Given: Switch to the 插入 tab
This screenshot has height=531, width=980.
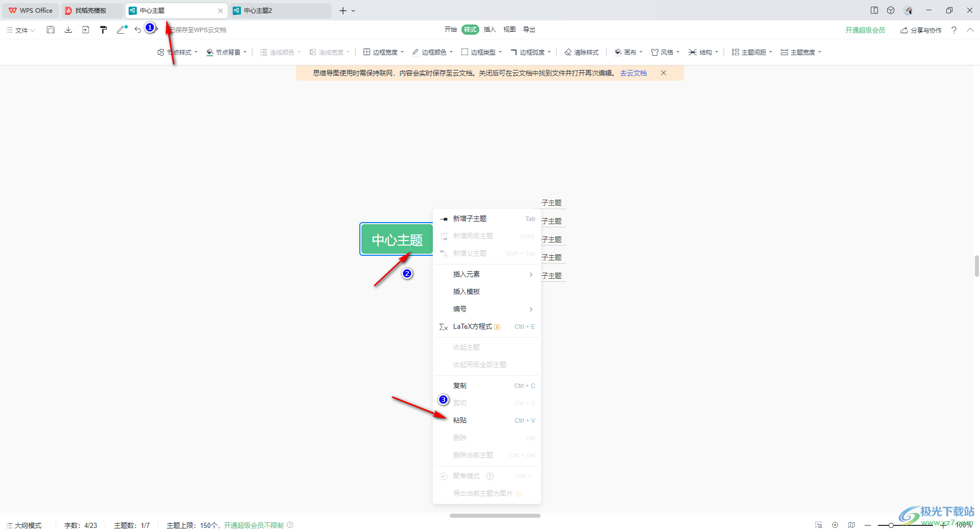Looking at the screenshot, I should click(489, 30).
